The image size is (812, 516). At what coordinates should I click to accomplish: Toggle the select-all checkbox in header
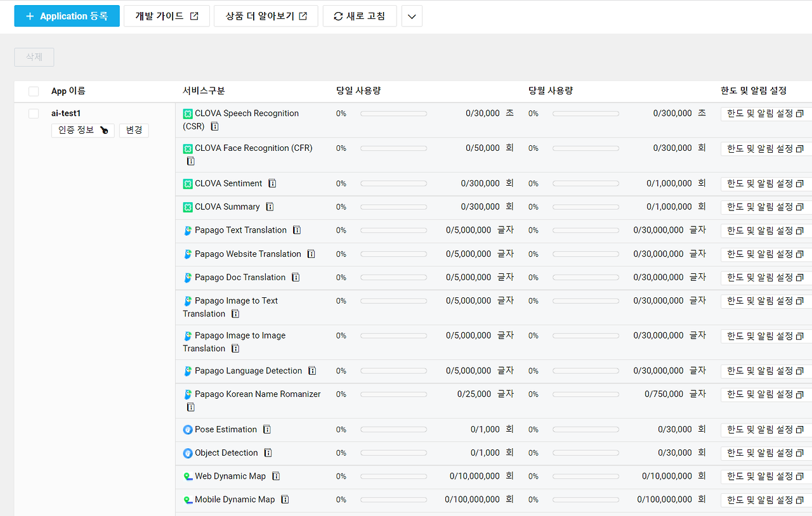point(34,91)
